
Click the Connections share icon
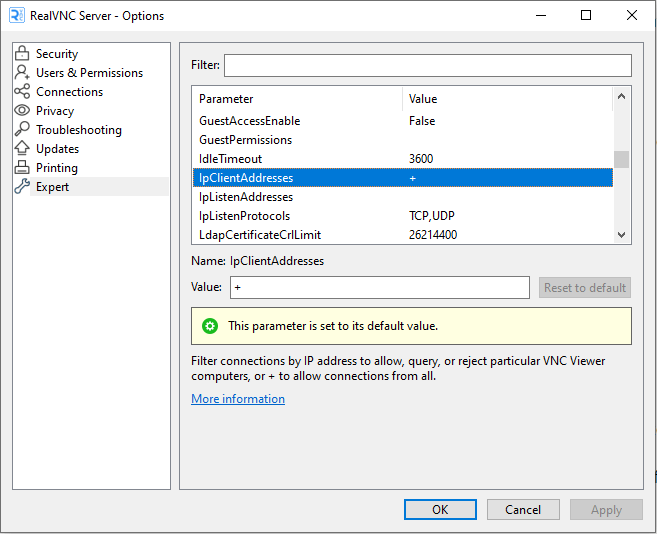tap(22, 92)
